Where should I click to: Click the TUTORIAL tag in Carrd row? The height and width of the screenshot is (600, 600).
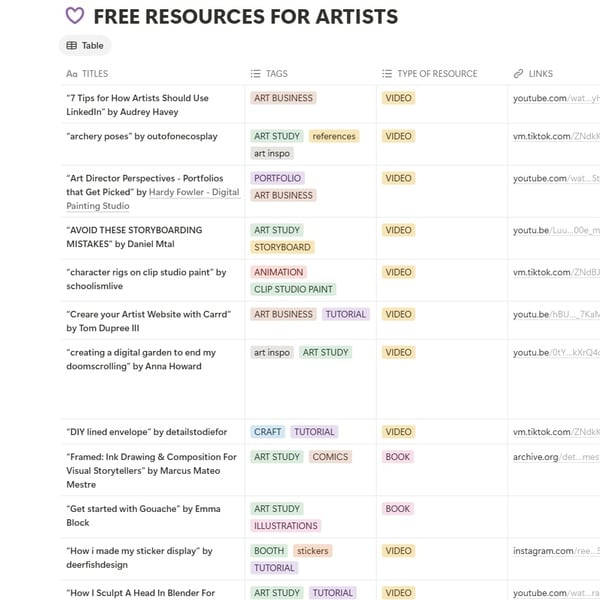(x=346, y=314)
